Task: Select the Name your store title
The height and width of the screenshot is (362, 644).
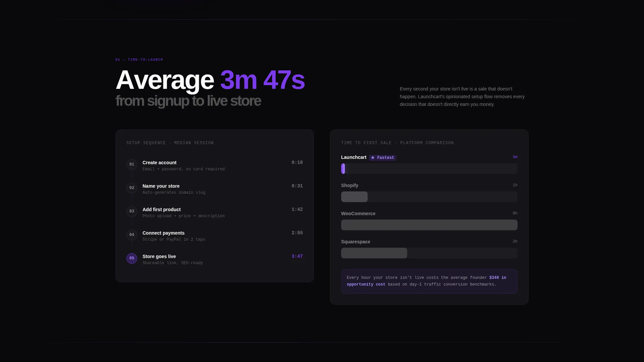Action: tap(161, 186)
